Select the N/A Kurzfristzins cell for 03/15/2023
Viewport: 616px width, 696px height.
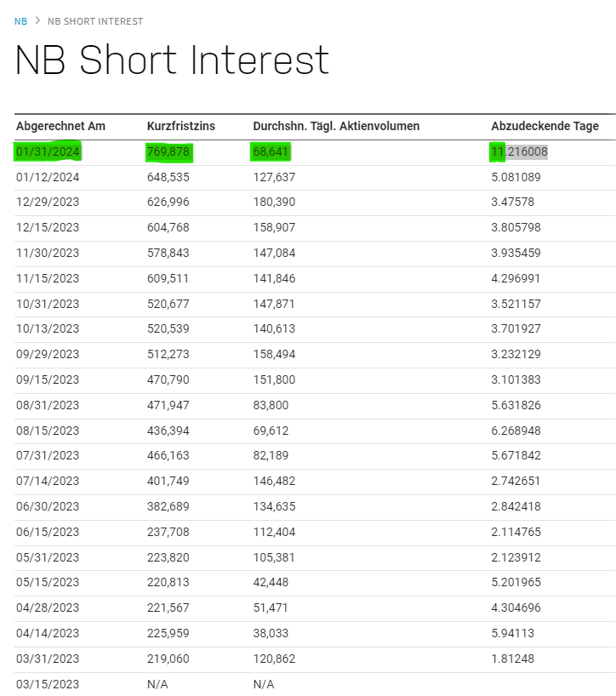pyautogui.click(x=156, y=683)
